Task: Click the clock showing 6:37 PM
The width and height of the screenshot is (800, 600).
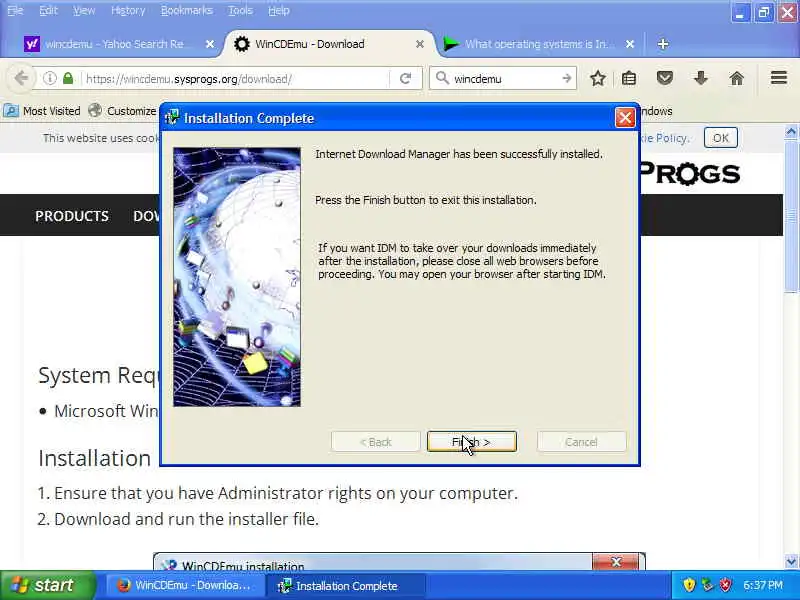Action: point(763,585)
